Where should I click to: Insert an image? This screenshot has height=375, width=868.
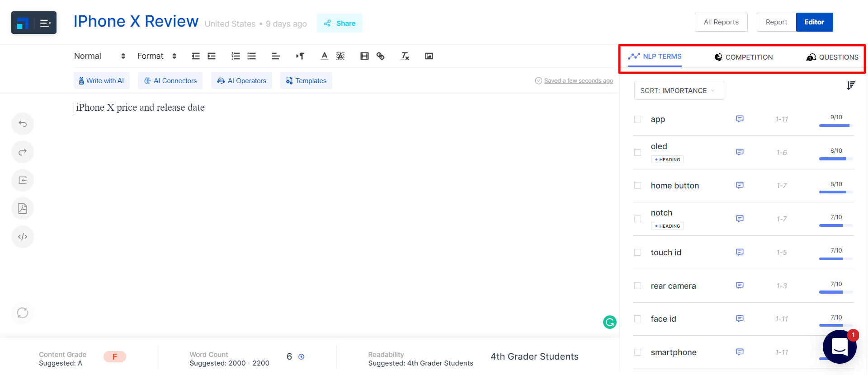(x=429, y=56)
